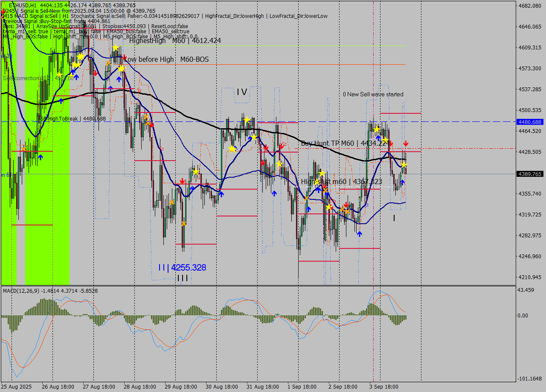Select the blue up arrow under the 30 Aug candles
Image resolution: width=546 pixels, height=392 pixels.
(221, 194)
